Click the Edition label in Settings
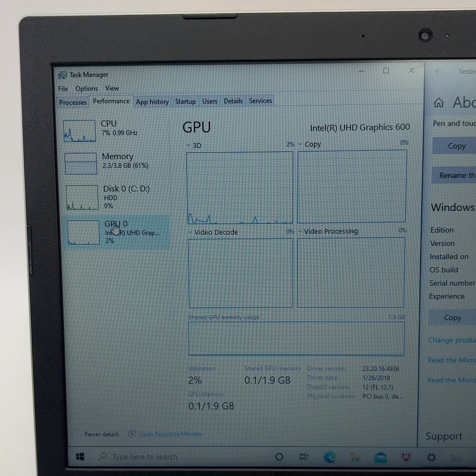476x476 pixels. [x=442, y=230]
